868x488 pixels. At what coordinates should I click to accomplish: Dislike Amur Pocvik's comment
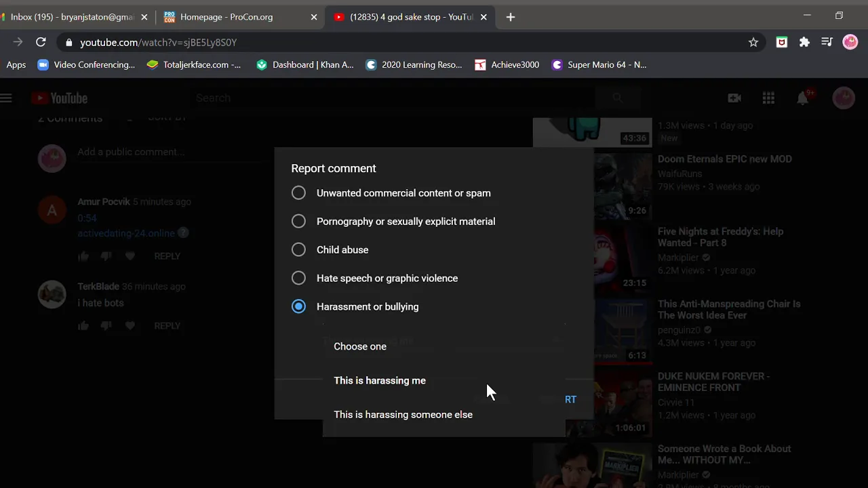tap(106, 256)
